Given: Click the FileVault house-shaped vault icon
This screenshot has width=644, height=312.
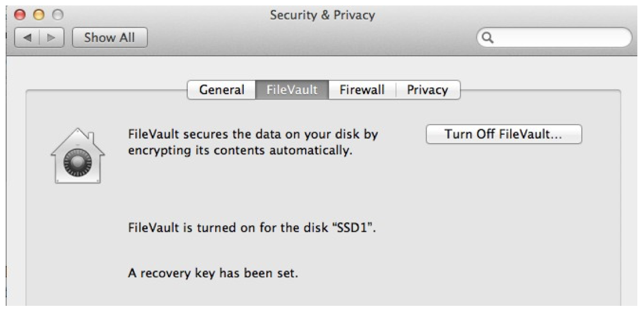Looking at the screenshot, I should click(x=78, y=156).
